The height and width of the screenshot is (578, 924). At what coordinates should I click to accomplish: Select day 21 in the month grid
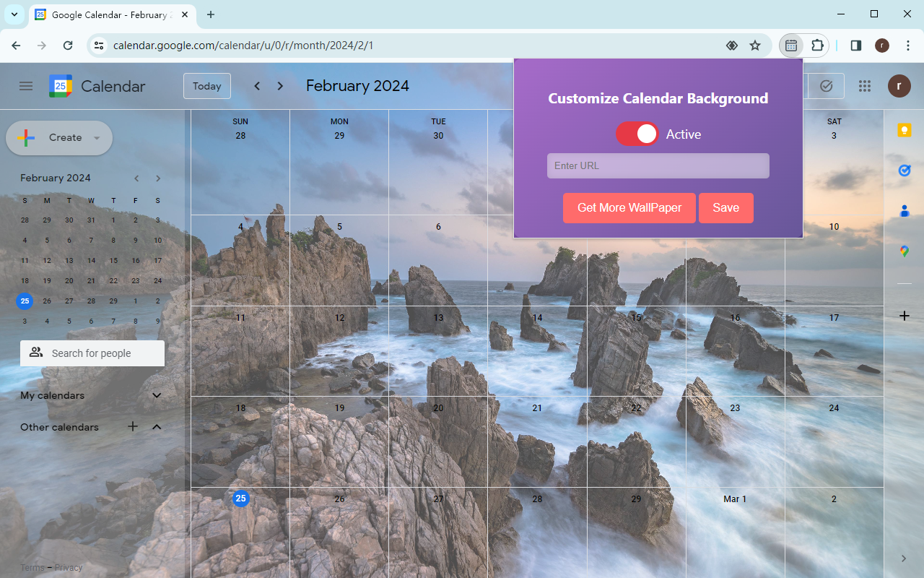pyautogui.click(x=537, y=408)
